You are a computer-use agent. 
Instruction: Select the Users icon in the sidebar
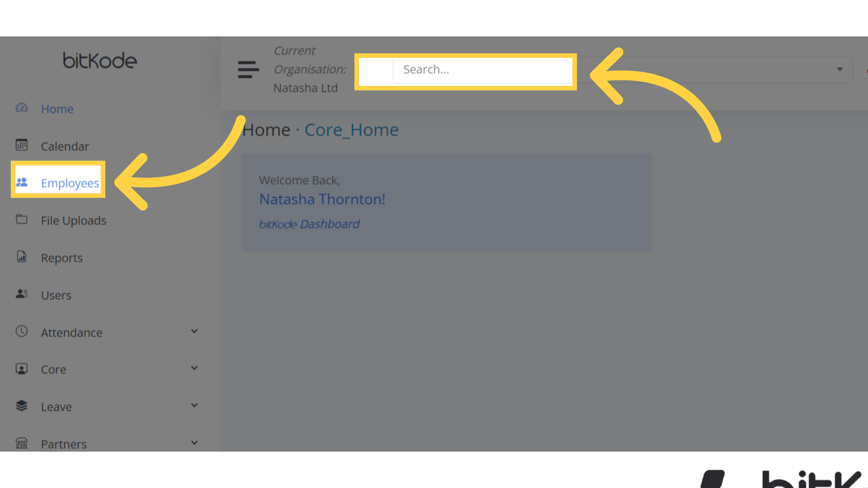(x=21, y=294)
